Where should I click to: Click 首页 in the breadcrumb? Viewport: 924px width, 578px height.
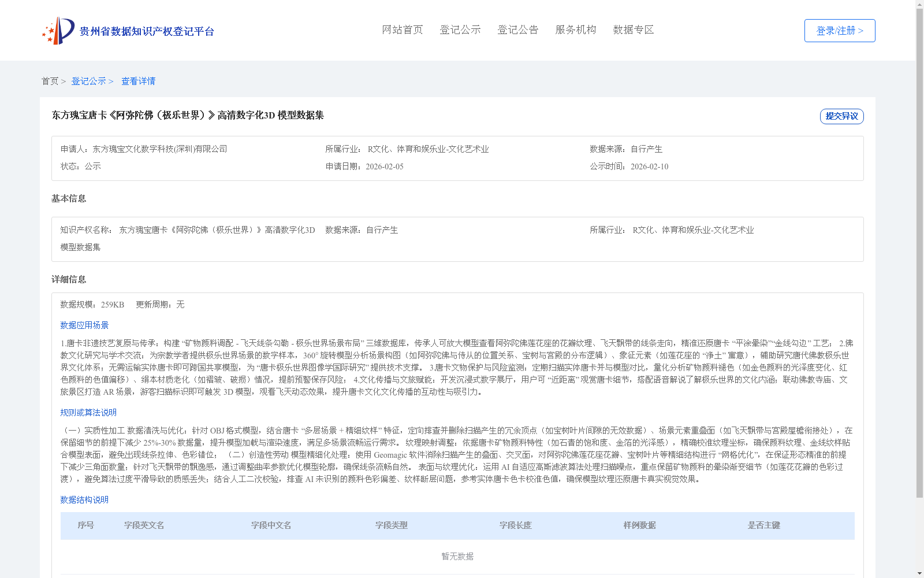(50, 81)
